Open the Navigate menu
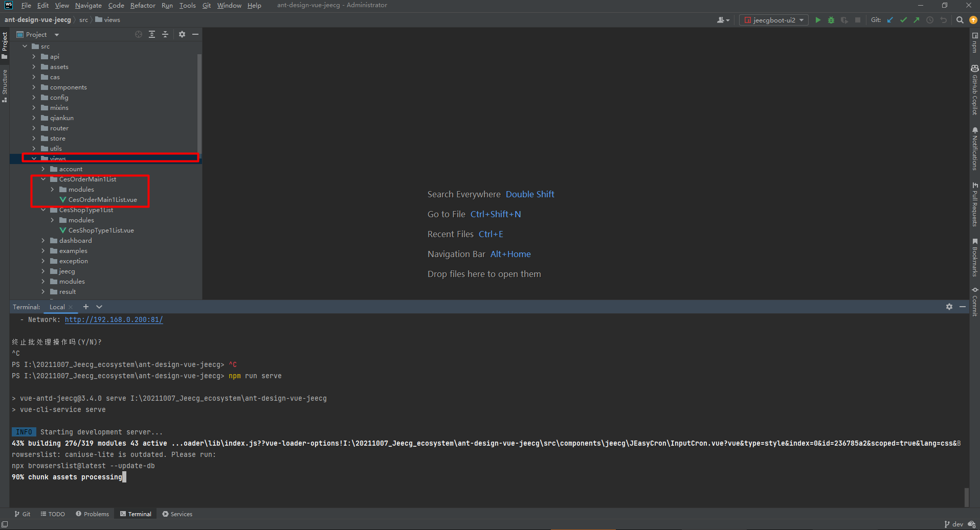This screenshot has height=530, width=980. [x=88, y=5]
